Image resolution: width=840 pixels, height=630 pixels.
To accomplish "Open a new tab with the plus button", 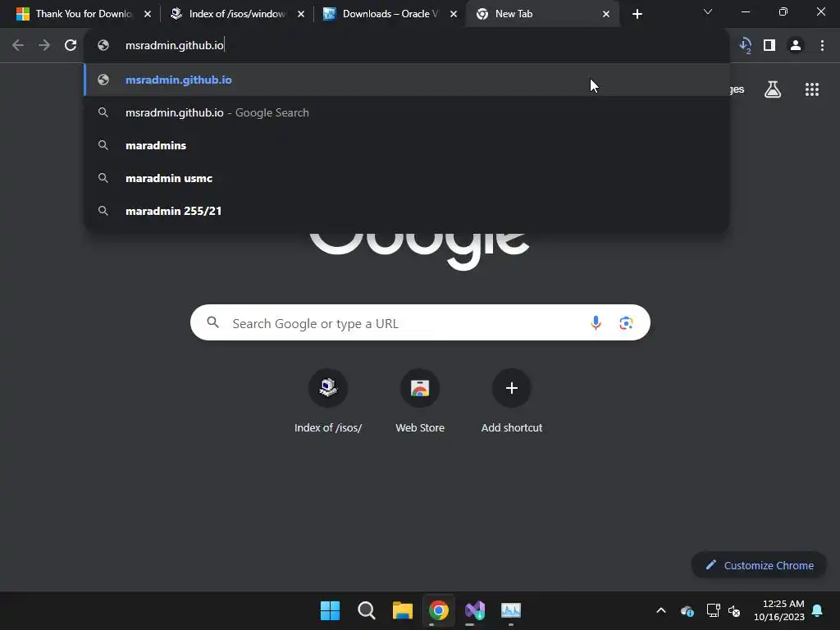I will 637,14.
